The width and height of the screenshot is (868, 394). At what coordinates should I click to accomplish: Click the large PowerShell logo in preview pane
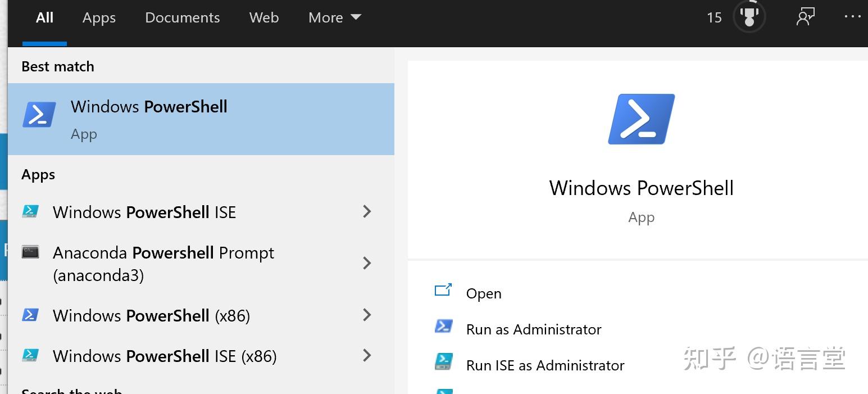click(641, 119)
